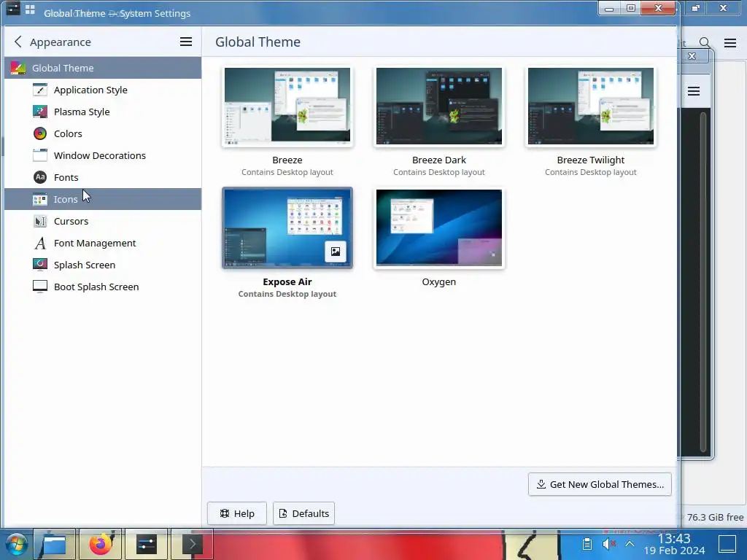This screenshot has height=560, width=747.
Task: Open hamburger menu in background window toolbar
Action: (x=729, y=43)
